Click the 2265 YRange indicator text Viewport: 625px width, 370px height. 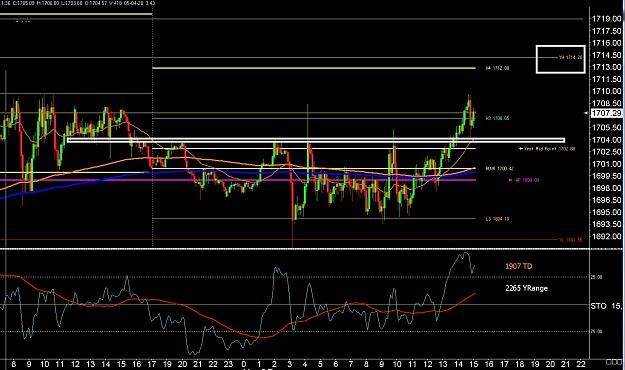click(527, 288)
